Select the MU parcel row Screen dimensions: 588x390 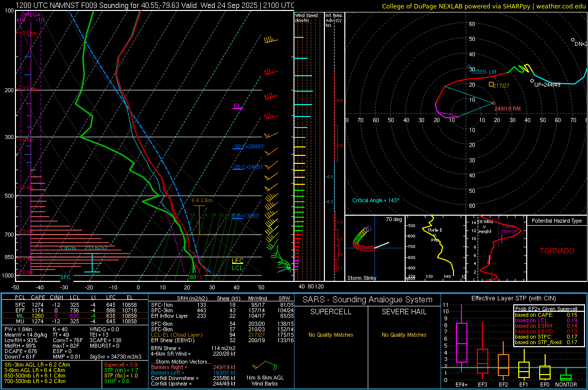pos(75,321)
